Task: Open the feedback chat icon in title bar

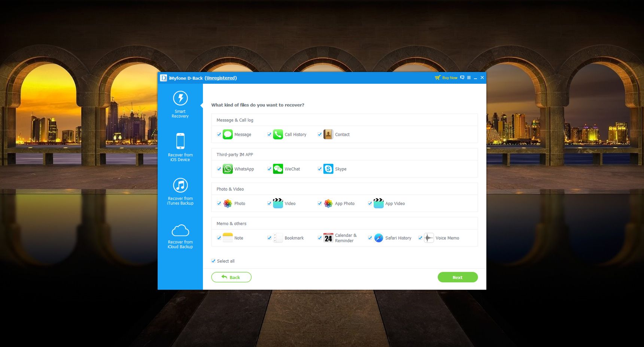Action: click(x=462, y=77)
